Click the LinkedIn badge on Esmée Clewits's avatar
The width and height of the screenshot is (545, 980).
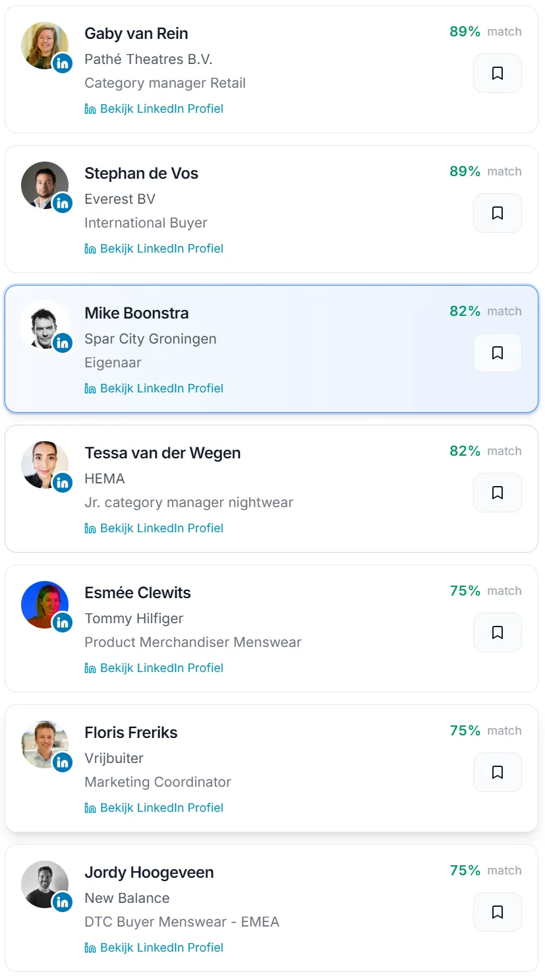pos(63,623)
